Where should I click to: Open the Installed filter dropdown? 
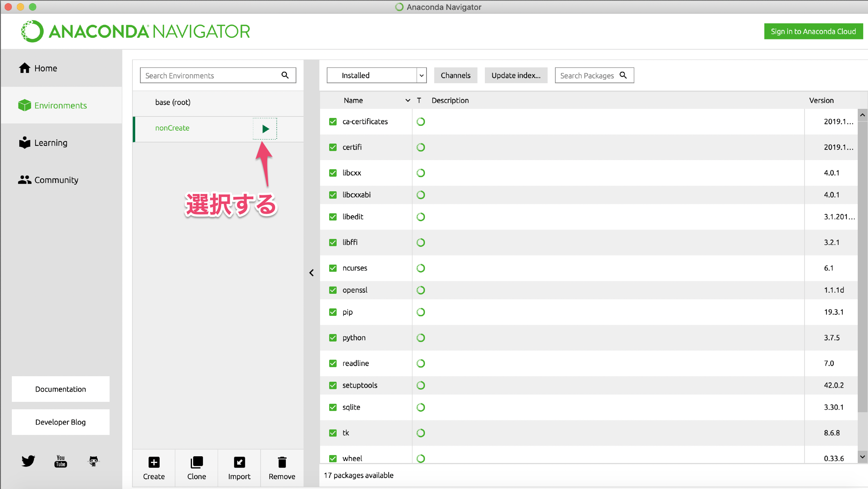tap(376, 75)
